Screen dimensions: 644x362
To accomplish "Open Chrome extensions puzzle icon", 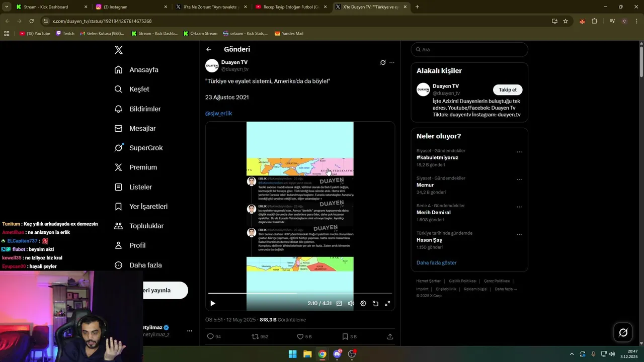I will click(x=595, y=21).
